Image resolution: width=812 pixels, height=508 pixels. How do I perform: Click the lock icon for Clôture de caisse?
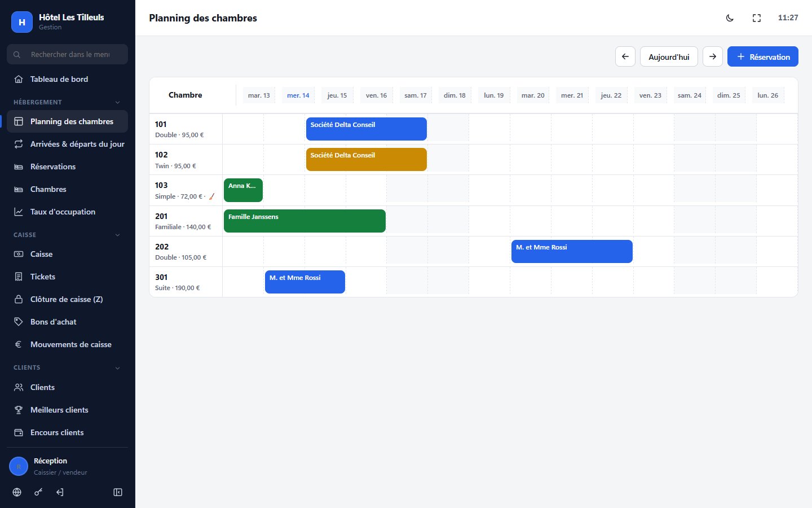(19, 299)
